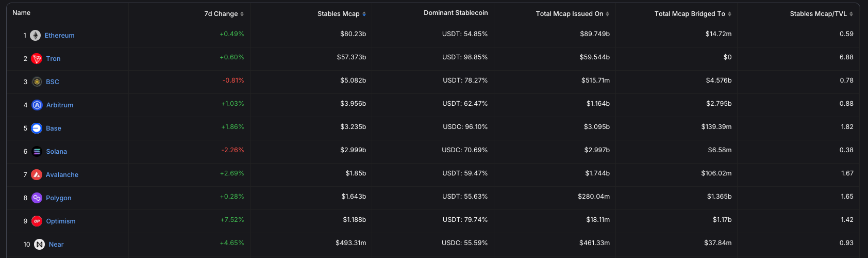Open the Ethereum chain link
868x258 pixels.
pos(59,36)
